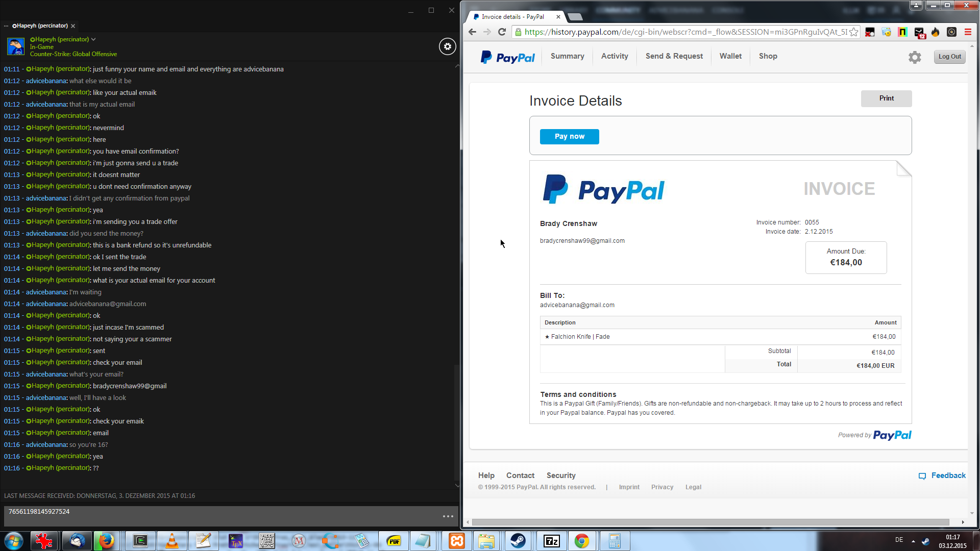Open VLC from the taskbar
This screenshot has height=551, width=980.
click(x=172, y=541)
